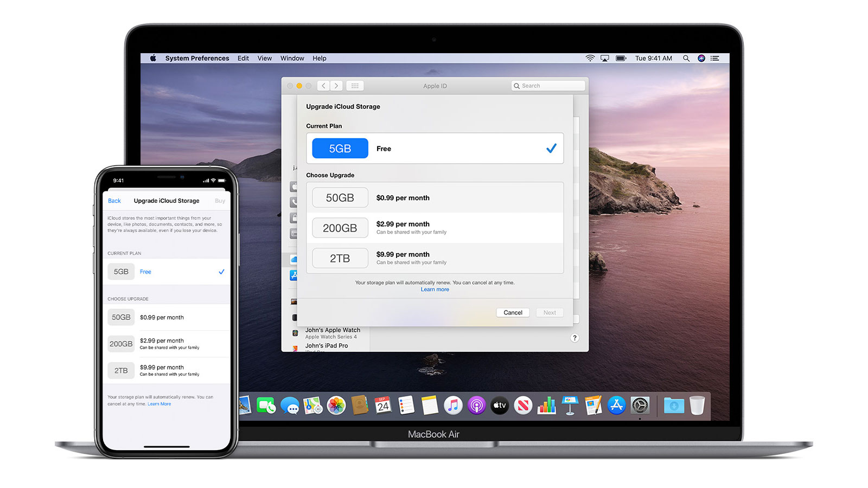Open the Edit menu
Viewport: 868px width, 488px height.
(243, 58)
